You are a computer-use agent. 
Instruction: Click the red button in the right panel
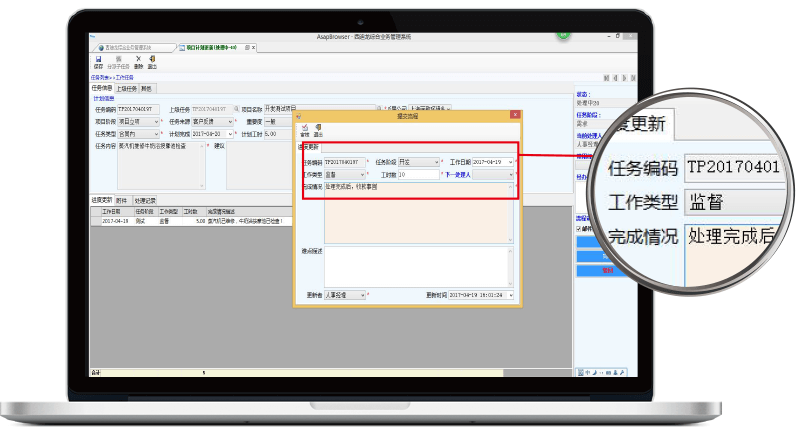pyautogui.click(x=606, y=269)
